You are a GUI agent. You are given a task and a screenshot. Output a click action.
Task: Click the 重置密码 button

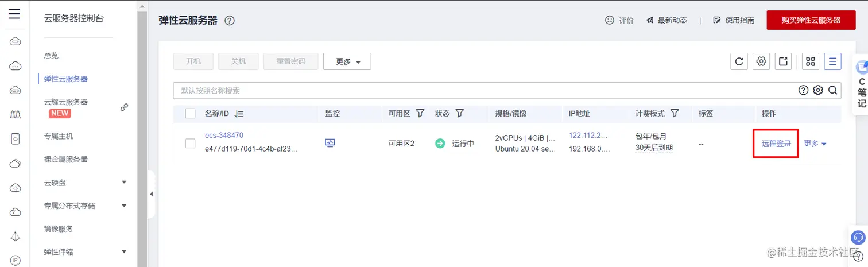tap(291, 61)
